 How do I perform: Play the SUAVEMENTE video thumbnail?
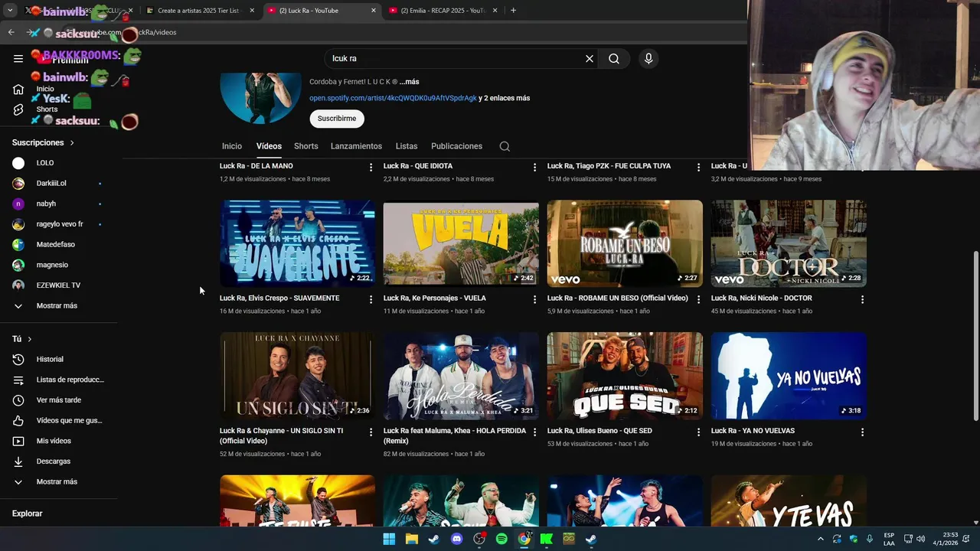297,243
